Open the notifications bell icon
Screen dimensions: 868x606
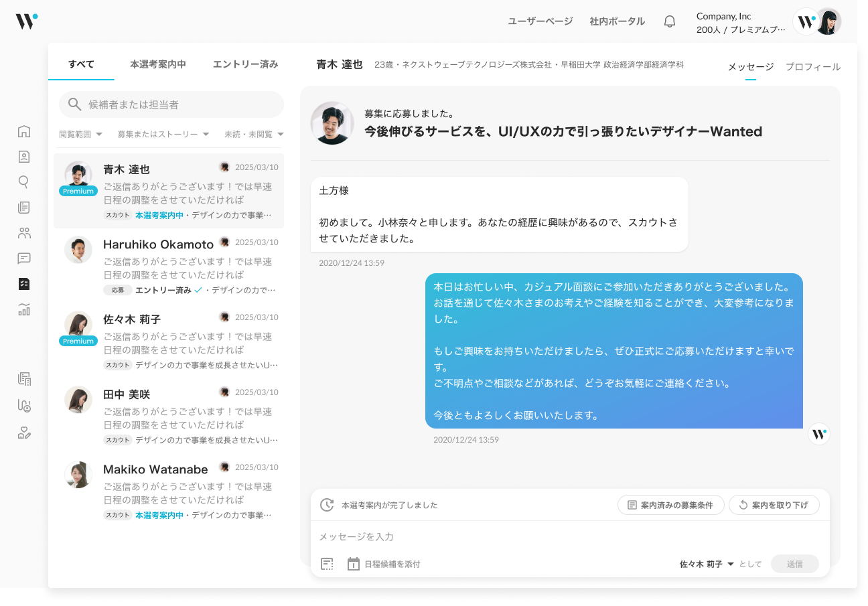pos(669,21)
